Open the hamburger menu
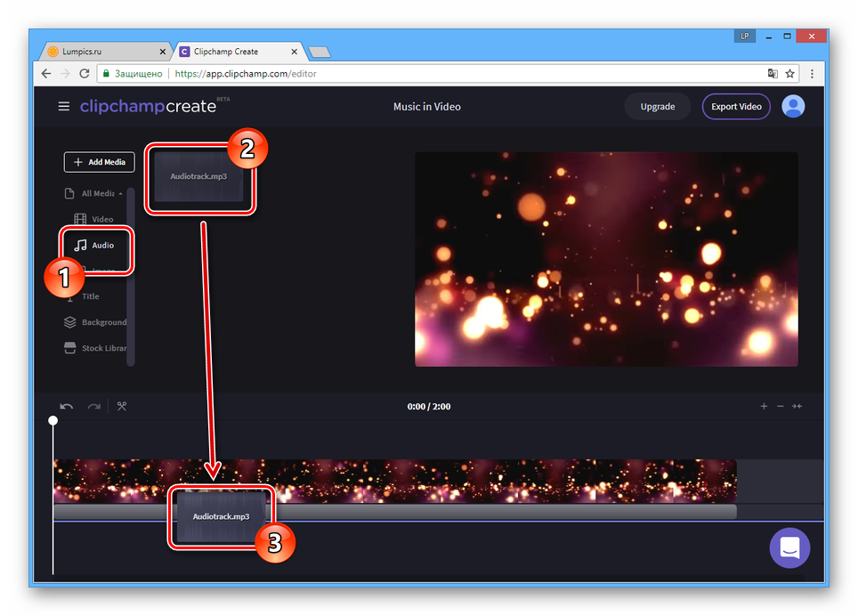Image resolution: width=858 pixels, height=616 pixels. pyautogui.click(x=64, y=106)
